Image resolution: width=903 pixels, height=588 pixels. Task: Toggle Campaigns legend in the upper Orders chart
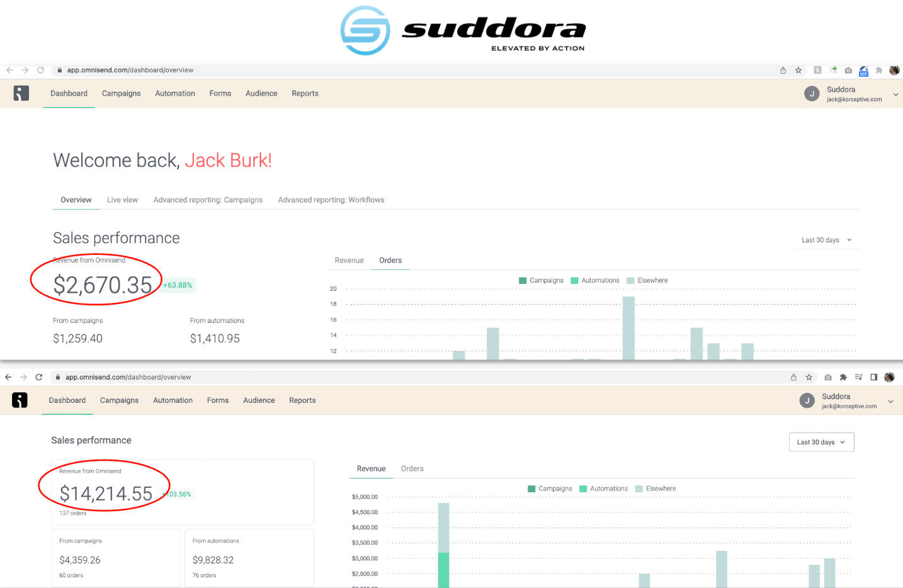pos(541,281)
